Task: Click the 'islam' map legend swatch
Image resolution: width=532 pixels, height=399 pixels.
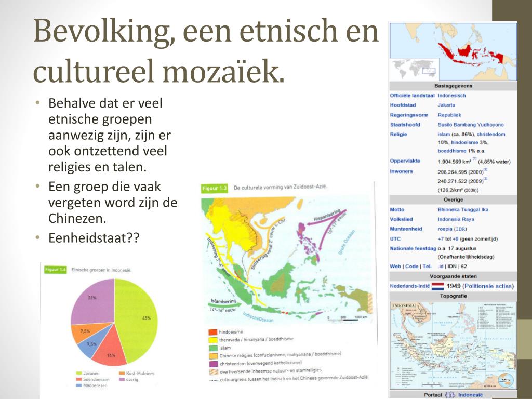Action: click(213, 348)
